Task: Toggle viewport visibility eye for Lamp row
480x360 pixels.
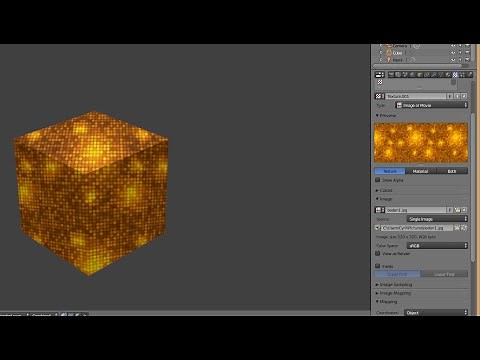Action: (x=453, y=60)
